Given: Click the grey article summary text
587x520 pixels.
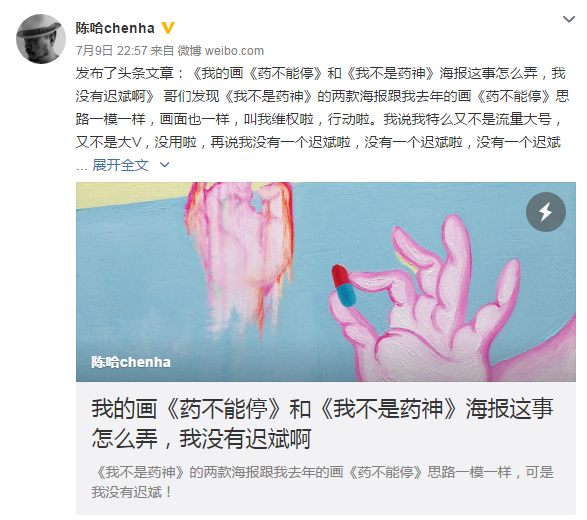Looking at the screenshot, I should (322, 482).
